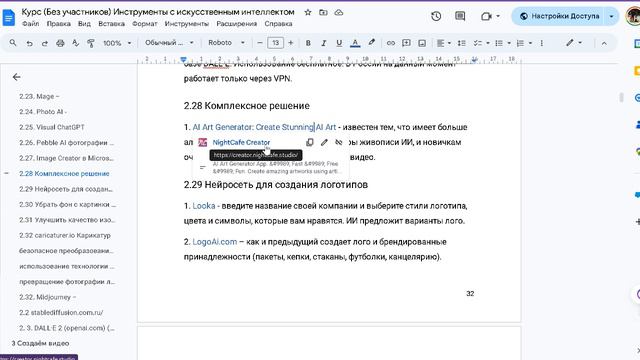Open share button dropdown arrow
The image size is (640, 360).
click(611, 16)
